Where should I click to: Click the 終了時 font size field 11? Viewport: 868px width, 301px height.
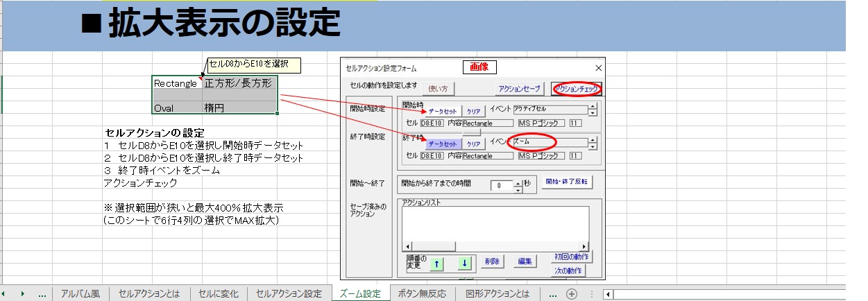[x=576, y=156]
